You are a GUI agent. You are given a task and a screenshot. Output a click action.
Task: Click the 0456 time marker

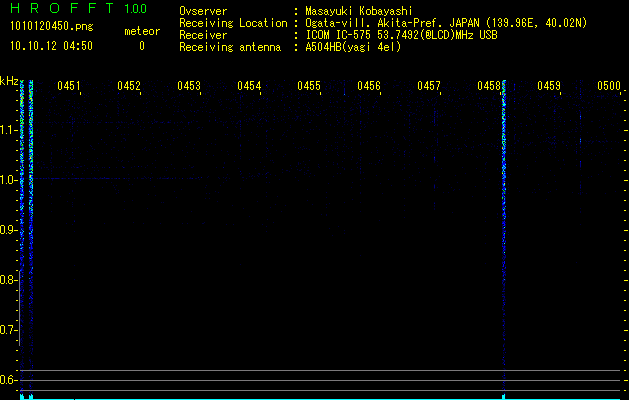point(369,86)
